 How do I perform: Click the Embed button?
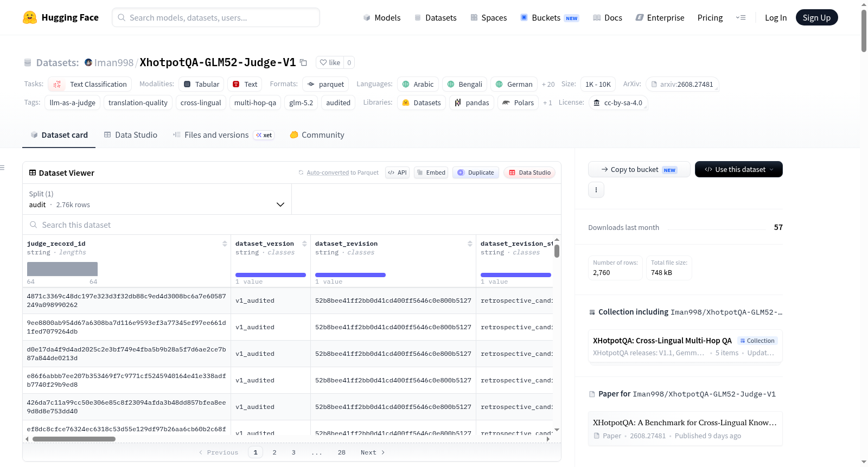431,172
